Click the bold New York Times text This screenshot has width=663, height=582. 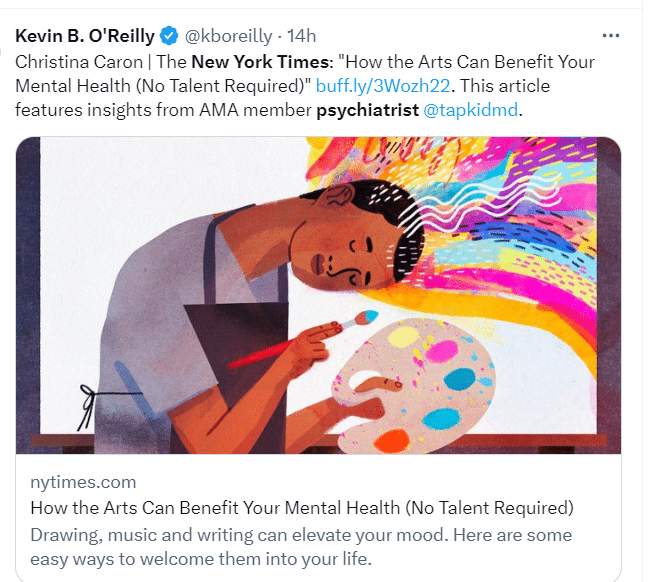click(x=260, y=62)
